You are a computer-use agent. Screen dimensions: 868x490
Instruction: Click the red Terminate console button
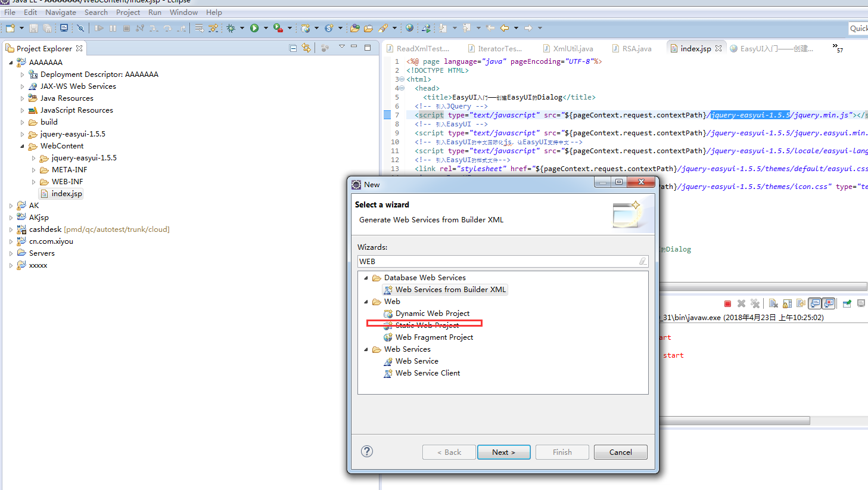tap(727, 303)
